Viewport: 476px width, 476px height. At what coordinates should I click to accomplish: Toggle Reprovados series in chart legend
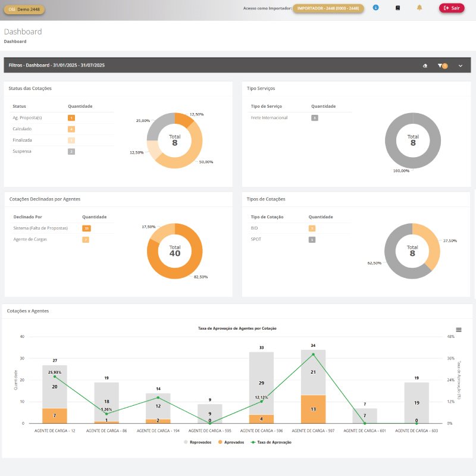coord(199,442)
